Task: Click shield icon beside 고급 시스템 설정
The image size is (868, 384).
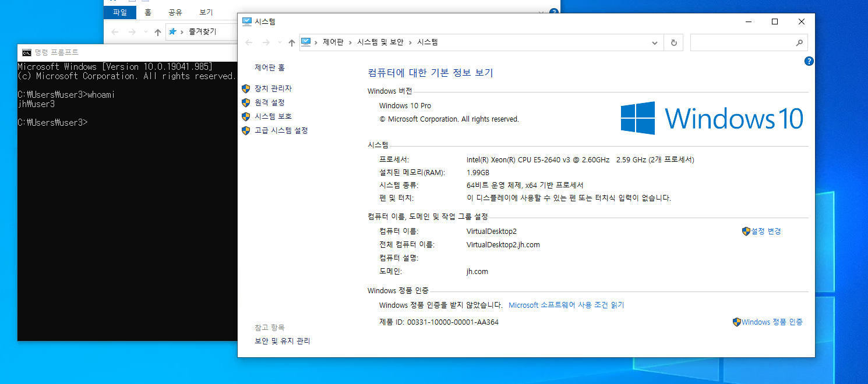Action: tap(246, 130)
